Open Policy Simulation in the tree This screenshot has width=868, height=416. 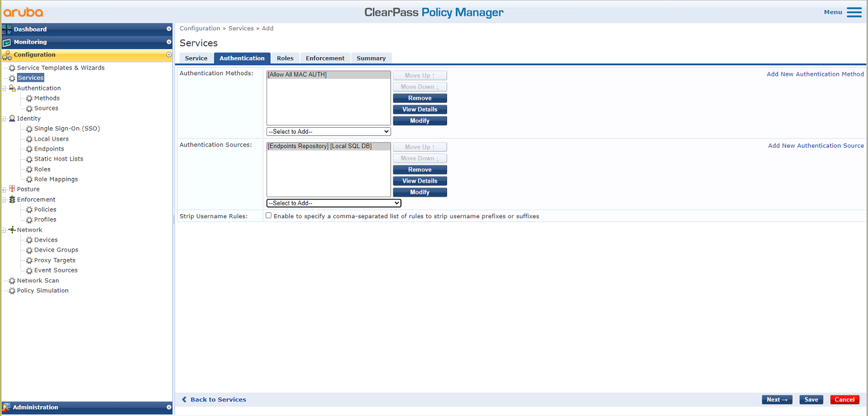[x=43, y=291]
